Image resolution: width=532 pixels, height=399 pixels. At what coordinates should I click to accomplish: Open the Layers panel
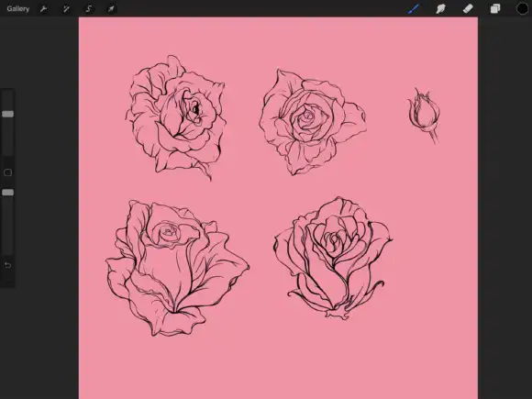point(495,8)
